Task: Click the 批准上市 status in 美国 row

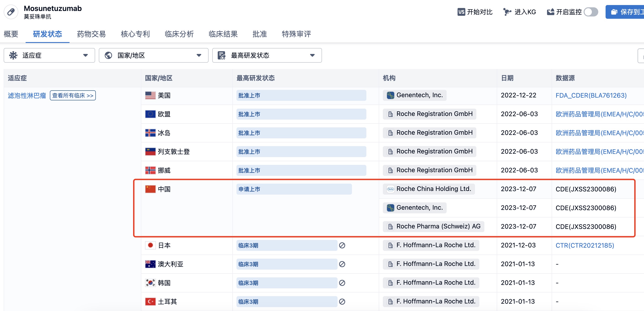Action: (x=301, y=95)
